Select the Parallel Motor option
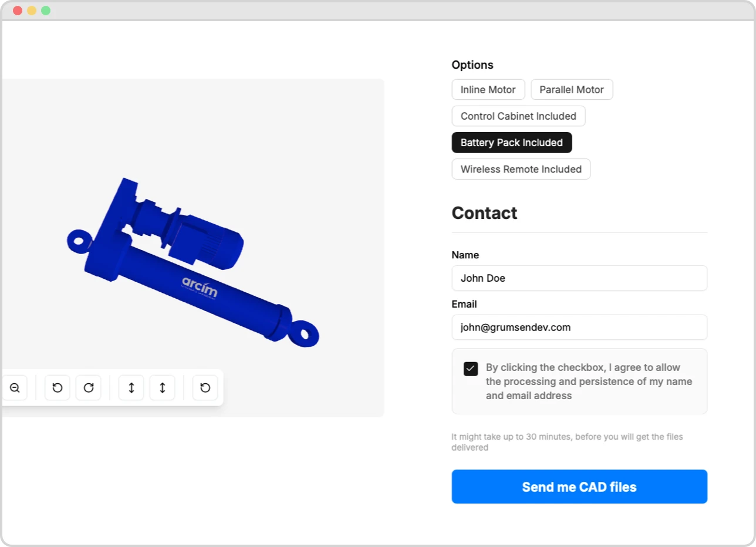This screenshot has width=756, height=547. pos(572,90)
